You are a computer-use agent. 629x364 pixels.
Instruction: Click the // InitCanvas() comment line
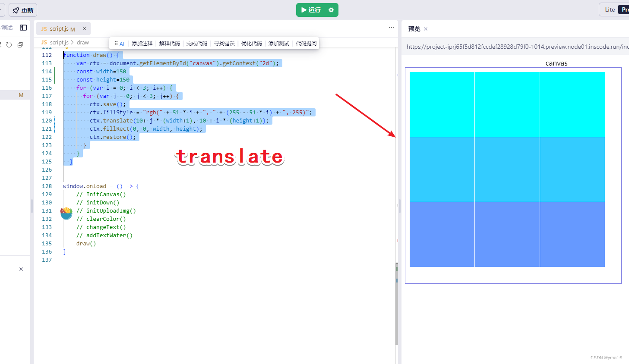click(x=101, y=195)
